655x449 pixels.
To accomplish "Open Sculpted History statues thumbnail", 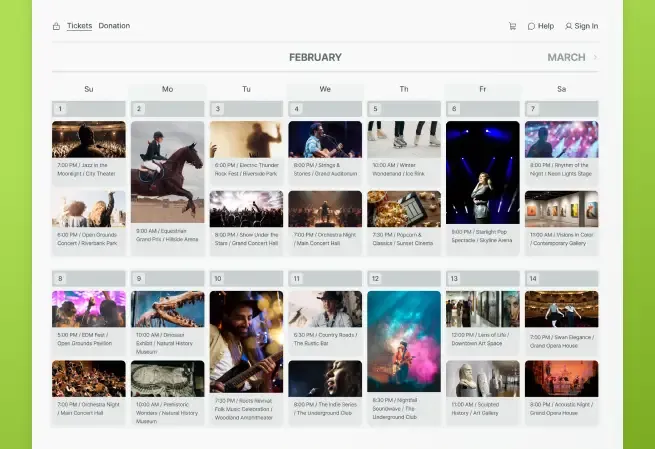I will (482, 379).
